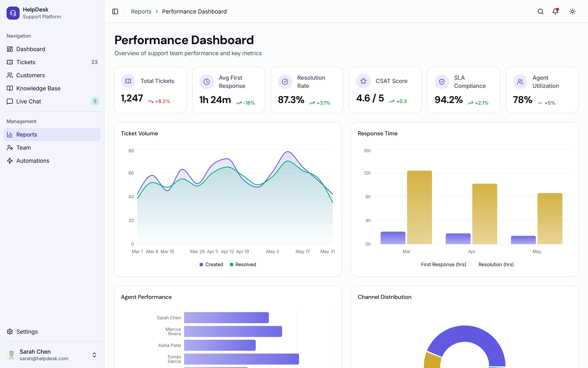Click the 94.2% SLA Compliance value
This screenshot has height=368, width=588.
[449, 100]
